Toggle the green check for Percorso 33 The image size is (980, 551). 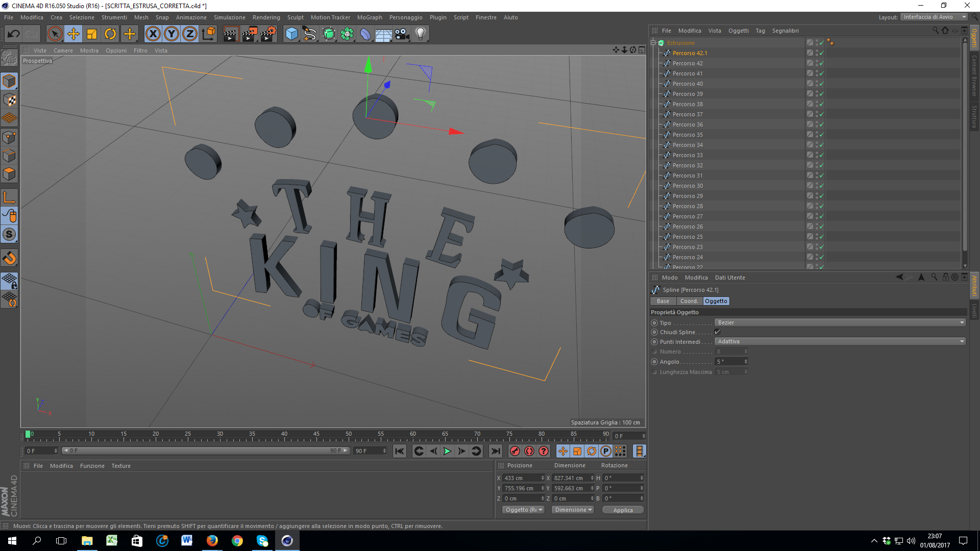pos(821,155)
